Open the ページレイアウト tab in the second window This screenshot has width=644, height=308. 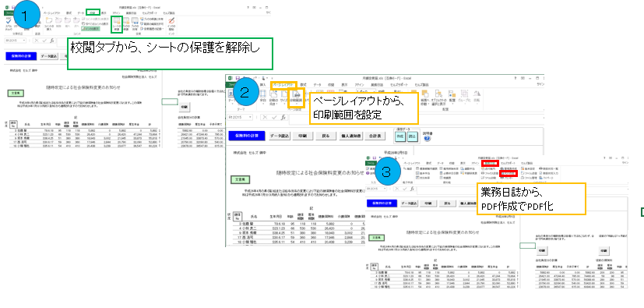coord(283,84)
